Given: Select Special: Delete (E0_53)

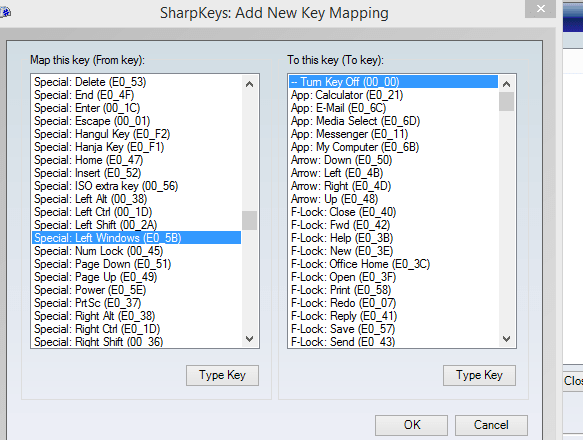Looking at the screenshot, I should 136,82.
